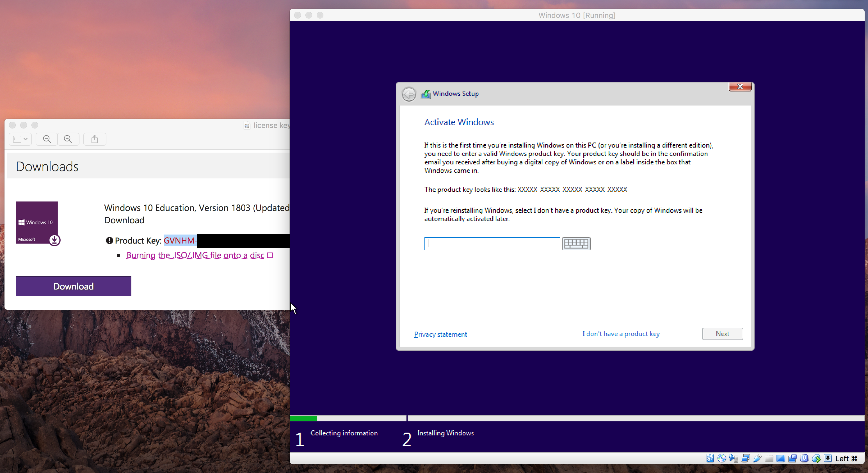
Task: Open 'Burning the ISO/IMG file onto a disc' link
Action: click(195, 255)
